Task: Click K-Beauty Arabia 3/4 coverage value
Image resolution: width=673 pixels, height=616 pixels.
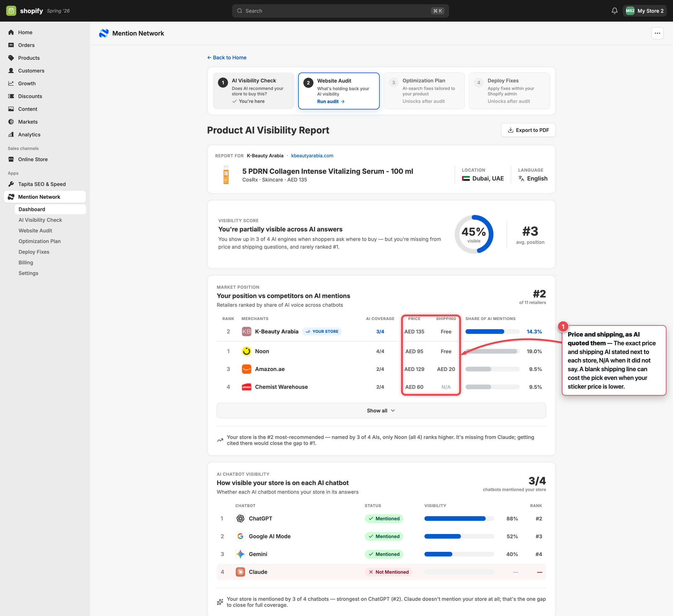Action: coord(380,332)
